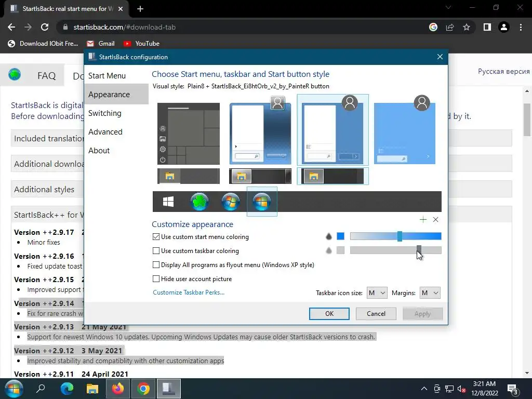The width and height of the screenshot is (532, 399).
Task: Select the highlighted Ei8htOrb start button
Action: [262, 202]
